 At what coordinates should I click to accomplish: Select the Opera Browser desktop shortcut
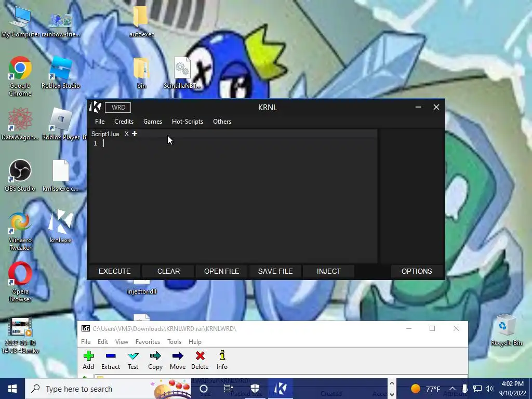[20, 282]
